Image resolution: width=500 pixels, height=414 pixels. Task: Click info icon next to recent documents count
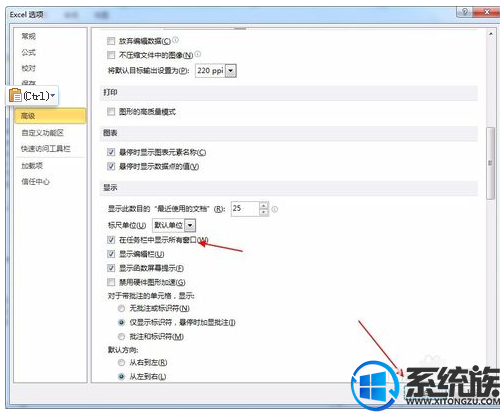point(274,209)
